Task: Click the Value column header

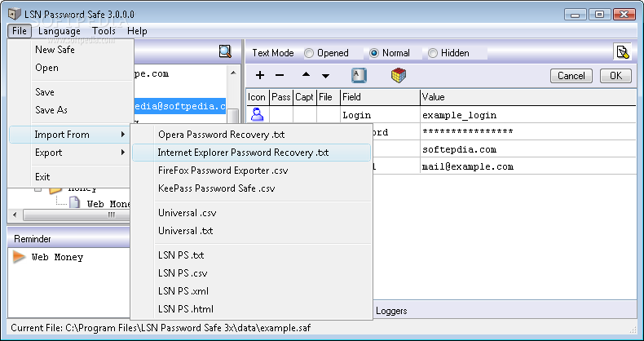Action: pyautogui.click(x=527, y=97)
